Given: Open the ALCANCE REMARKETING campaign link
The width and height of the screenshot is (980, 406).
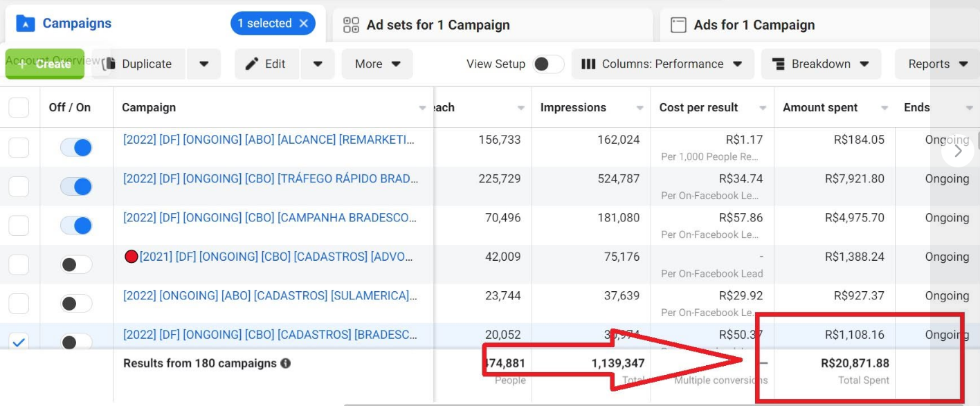Looking at the screenshot, I should [x=269, y=140].
